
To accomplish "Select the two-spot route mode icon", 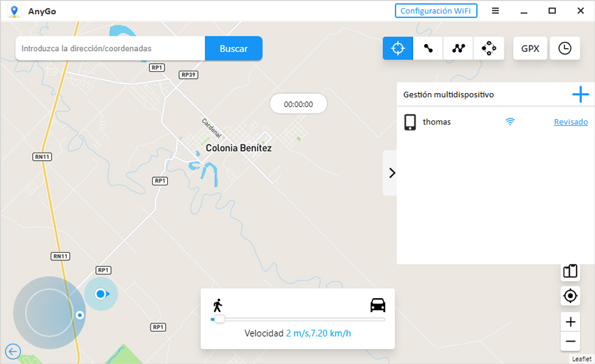I will pos(428,48).
